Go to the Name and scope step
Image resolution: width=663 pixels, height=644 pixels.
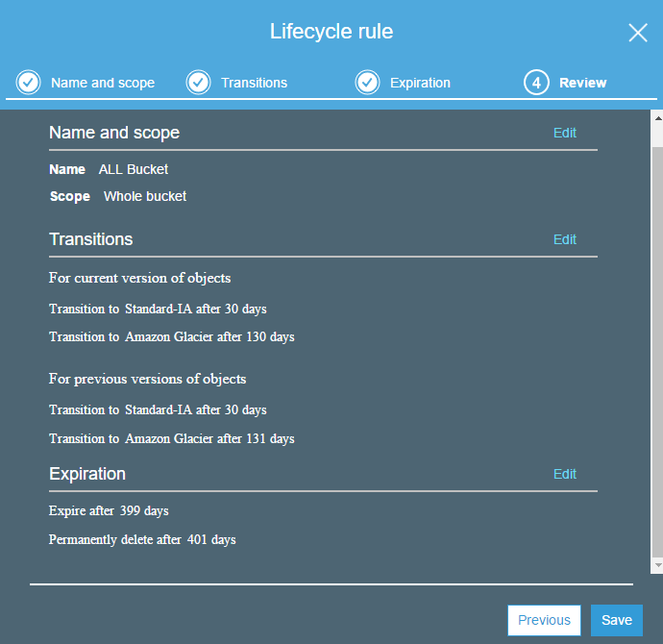[103, 83]
